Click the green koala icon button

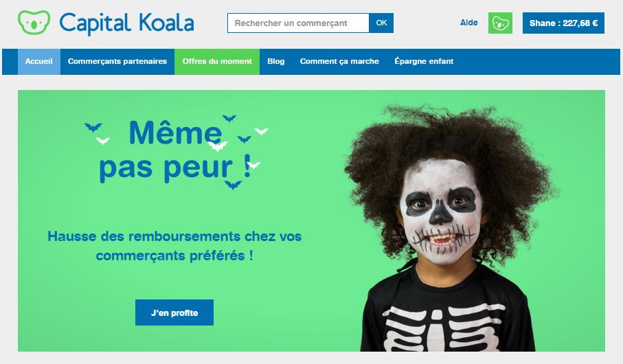click(x=500, y=23)
